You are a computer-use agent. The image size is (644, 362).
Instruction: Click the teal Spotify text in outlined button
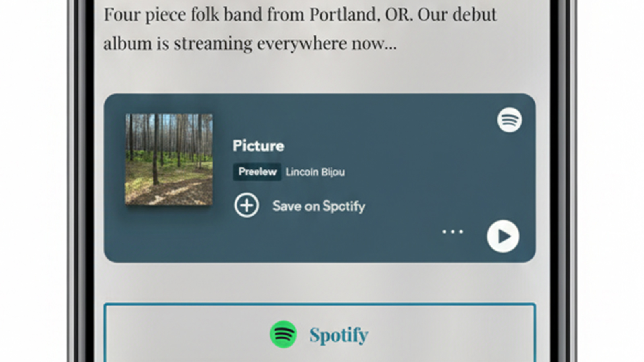click(339, 335)
